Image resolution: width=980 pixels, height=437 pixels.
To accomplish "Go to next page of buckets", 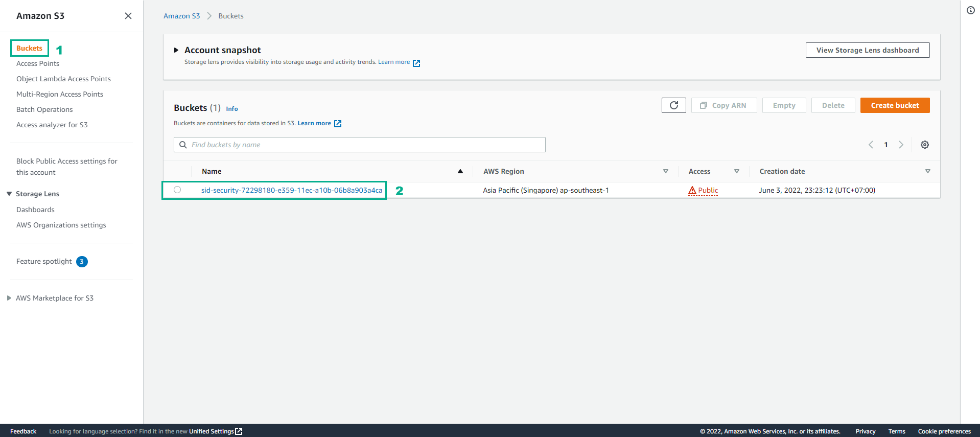I will point(901,145).
